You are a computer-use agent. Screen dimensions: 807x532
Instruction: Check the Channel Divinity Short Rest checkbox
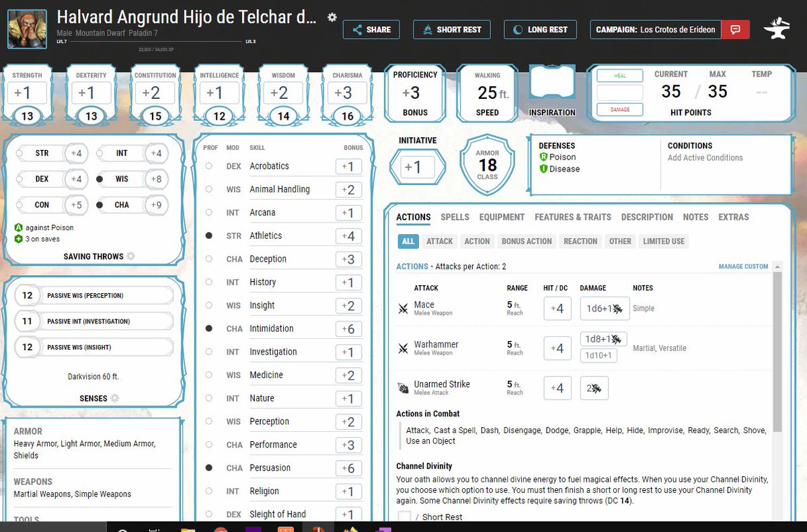pos(404,517)
